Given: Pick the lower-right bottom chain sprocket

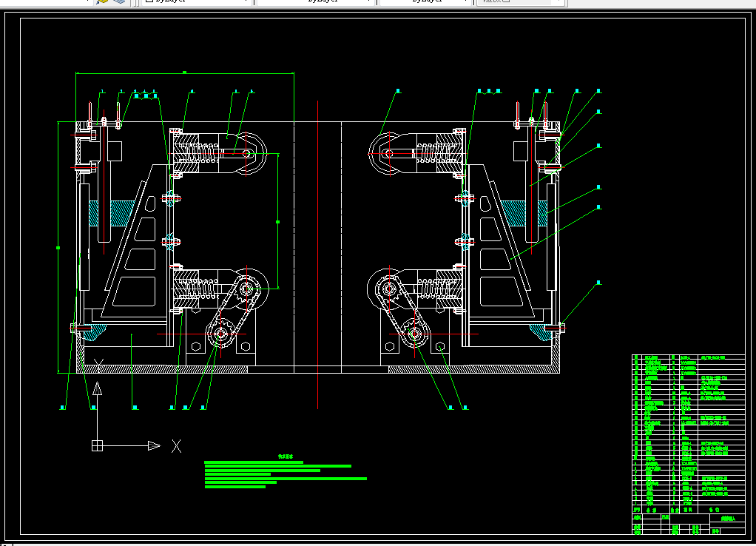Looking at the screenshot, I should 414,335.
